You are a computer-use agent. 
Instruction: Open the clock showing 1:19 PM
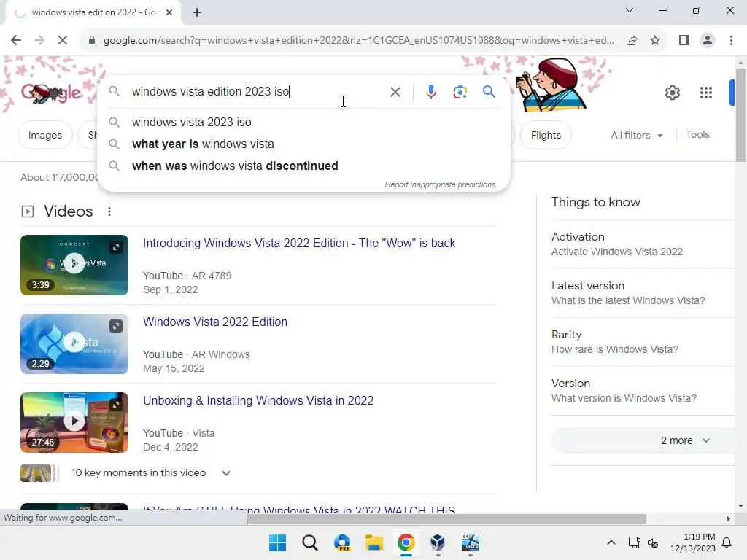coord(693,542)
